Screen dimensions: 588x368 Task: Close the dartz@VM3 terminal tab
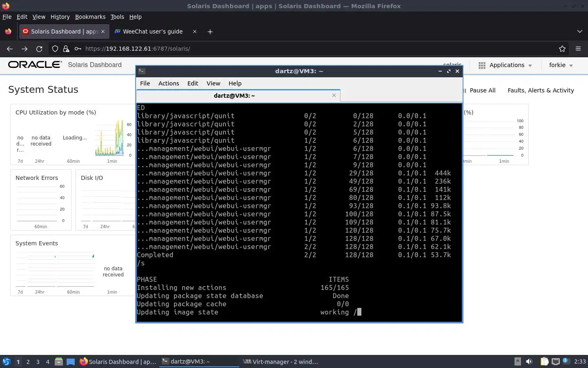click(x=334, y=95)
